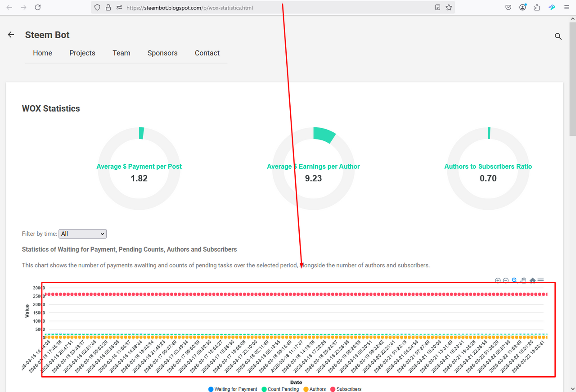Open the Firefox hamburger menu
Screen dimensions: 576x392
[x=566, y=8]
